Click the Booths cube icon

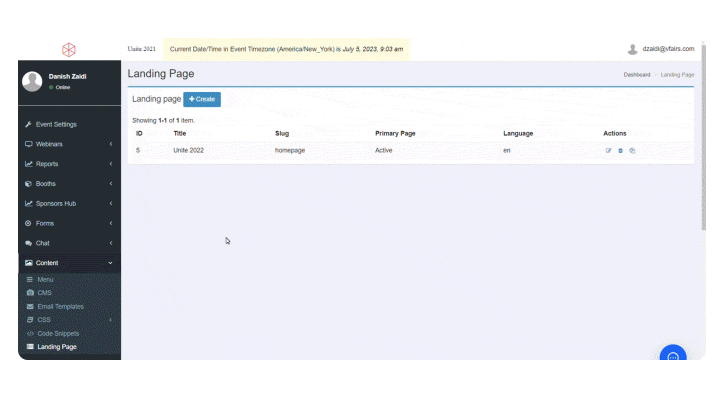coord(28,184)
